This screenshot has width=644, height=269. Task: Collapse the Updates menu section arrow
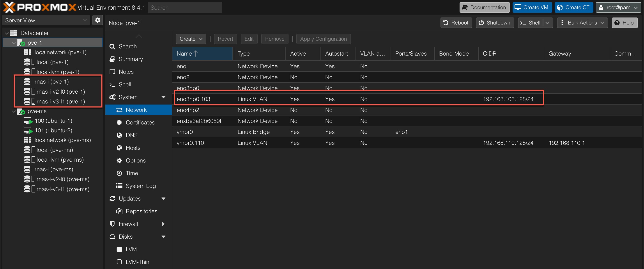pyautogui.click(x=163, y=199)
